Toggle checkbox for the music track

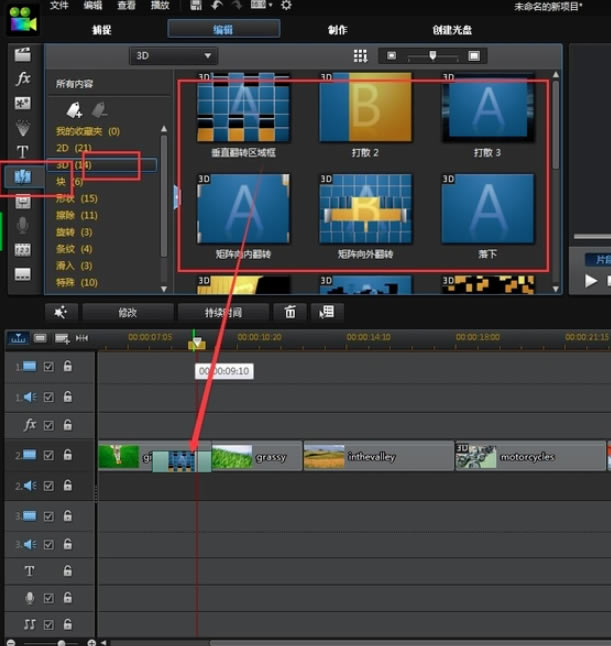[x=49, y=625]
